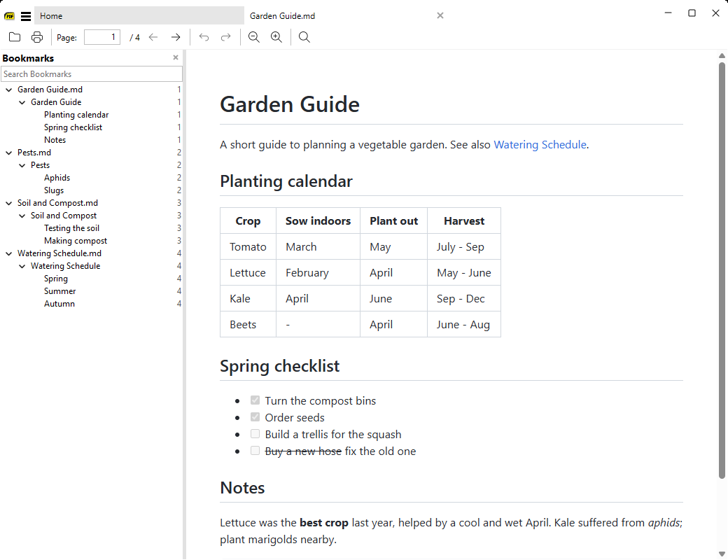Image resolution: width=728 pixels, height=560 pixels.
Task: Collapse the Watering Schedule.md node
Action: (x=9, y=253)
